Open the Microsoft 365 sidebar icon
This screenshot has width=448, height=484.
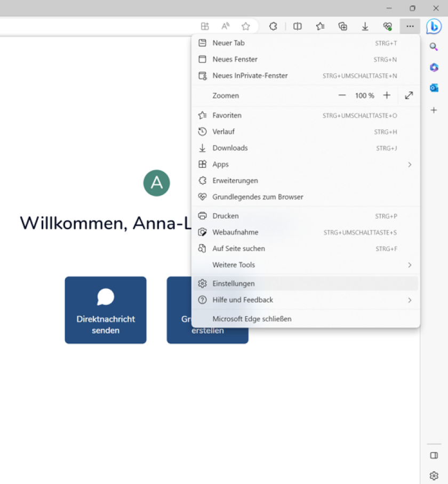[434, 68]
